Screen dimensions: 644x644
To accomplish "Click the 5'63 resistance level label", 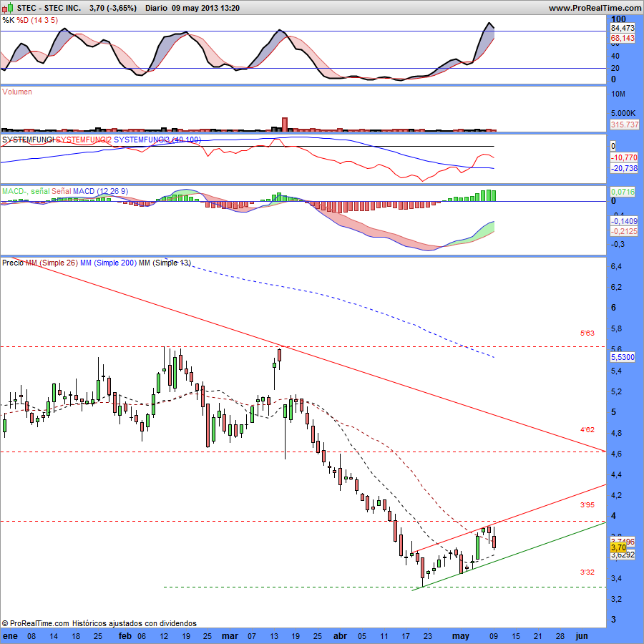I will click(587, 333).
